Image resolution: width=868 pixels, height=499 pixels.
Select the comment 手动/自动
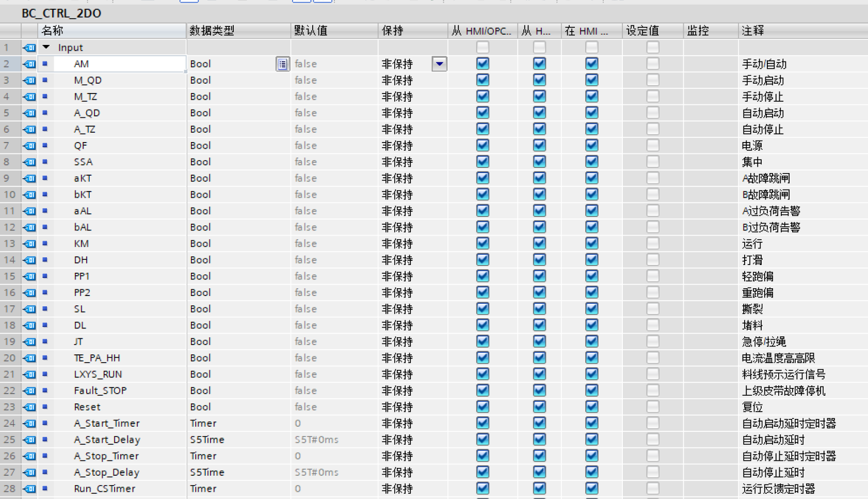click(764, 64)
